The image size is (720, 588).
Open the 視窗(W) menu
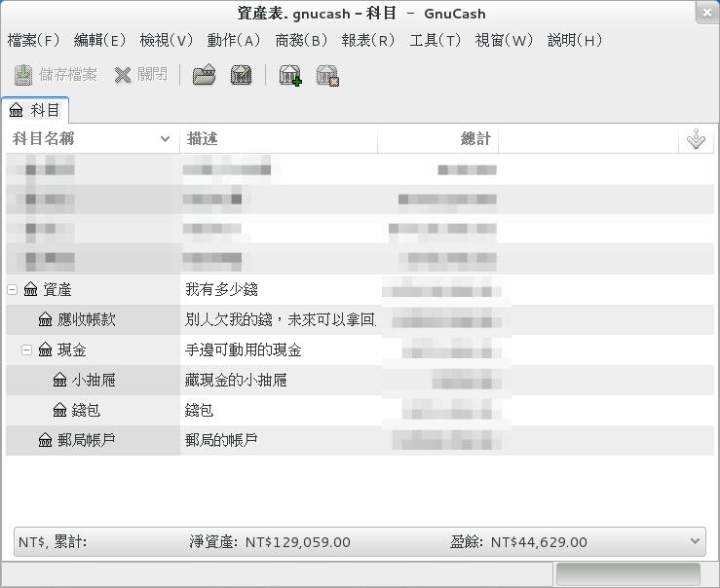tap(504, 40)
